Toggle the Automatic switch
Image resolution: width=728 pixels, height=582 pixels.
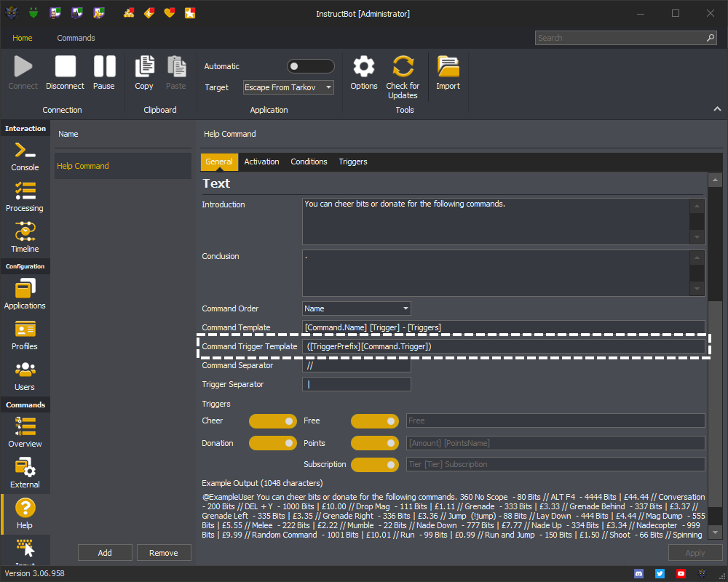click(x=310, y=66)
